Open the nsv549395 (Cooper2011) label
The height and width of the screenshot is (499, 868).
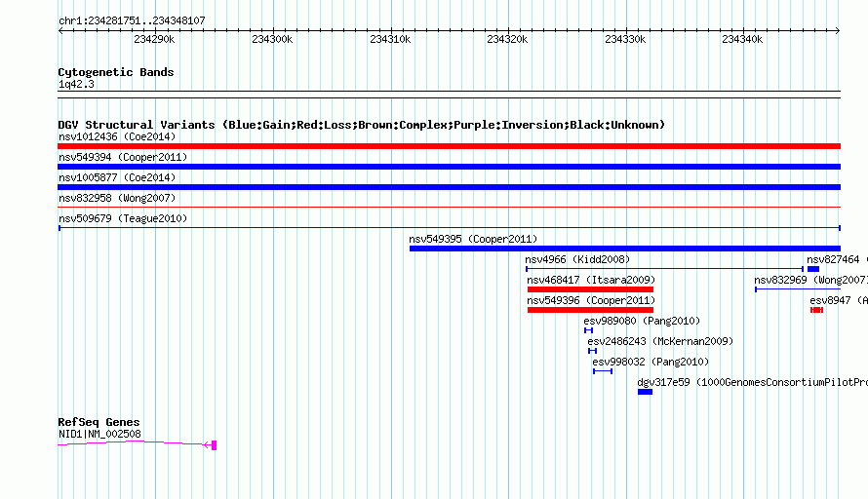(x=473, y=239)
